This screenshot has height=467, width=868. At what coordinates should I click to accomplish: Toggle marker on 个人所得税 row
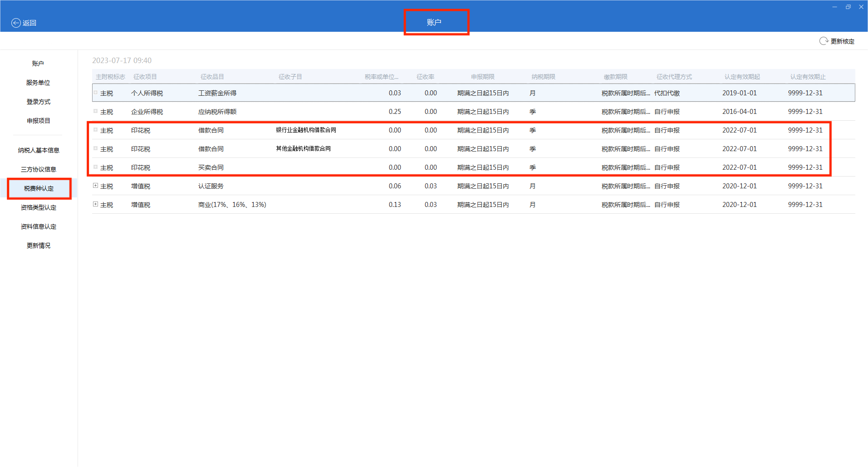point(95,93)
